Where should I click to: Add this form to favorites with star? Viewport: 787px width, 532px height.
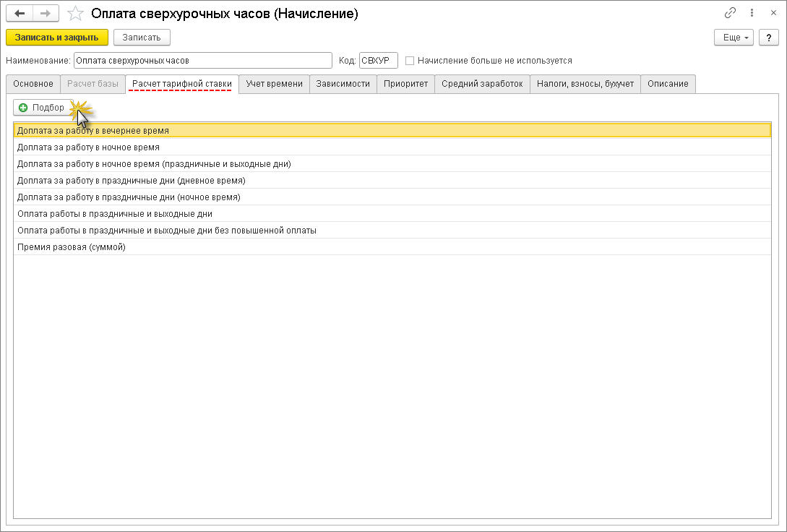click(x=75, y=14)
